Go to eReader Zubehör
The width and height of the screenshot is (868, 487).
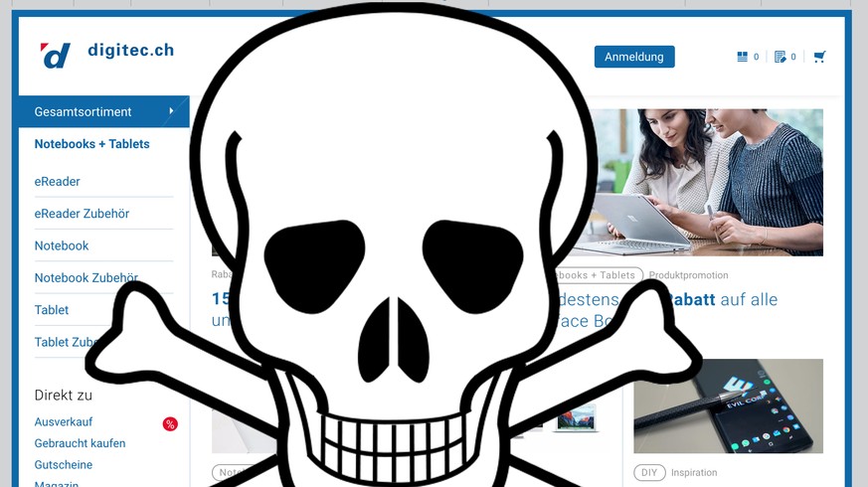(82, 214)
